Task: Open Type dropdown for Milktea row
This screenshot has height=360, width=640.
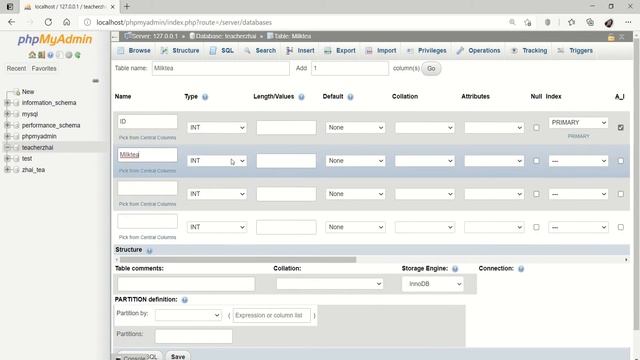Action: click(217, 161)
